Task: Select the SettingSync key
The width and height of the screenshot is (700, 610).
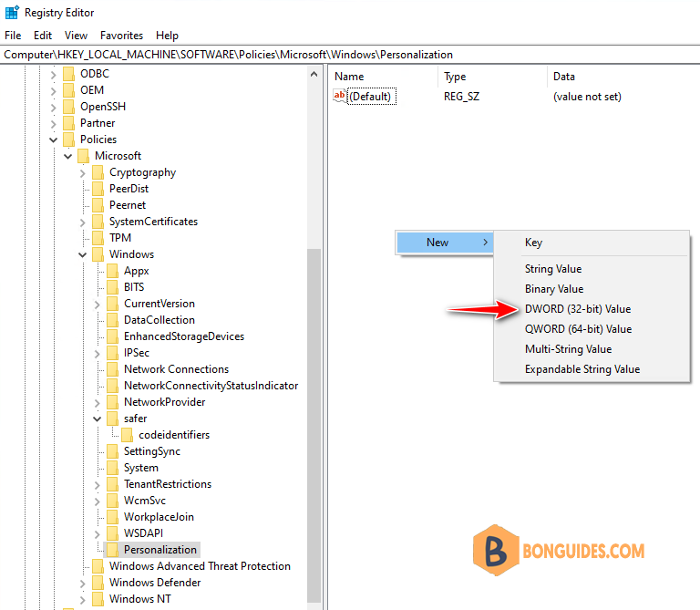Action: (x=152, y=451)
